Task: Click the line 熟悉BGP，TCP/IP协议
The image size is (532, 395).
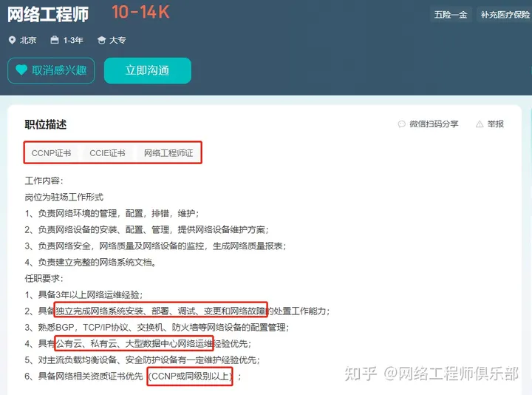Action: (157, 327)
